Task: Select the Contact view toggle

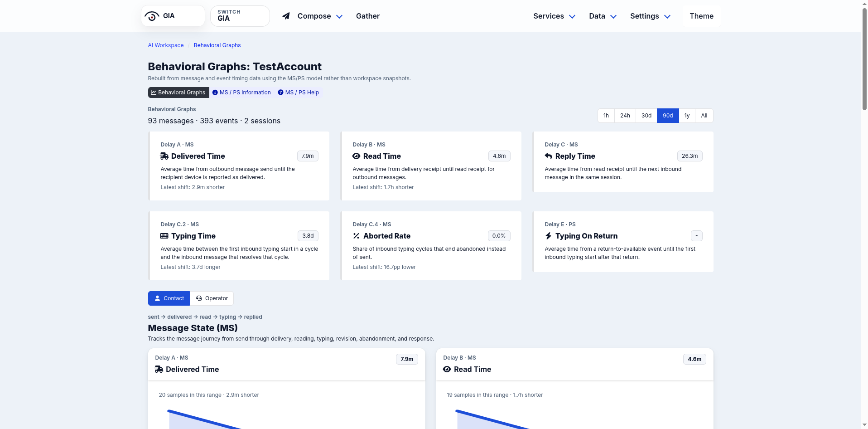Action: tap(169, 298)
